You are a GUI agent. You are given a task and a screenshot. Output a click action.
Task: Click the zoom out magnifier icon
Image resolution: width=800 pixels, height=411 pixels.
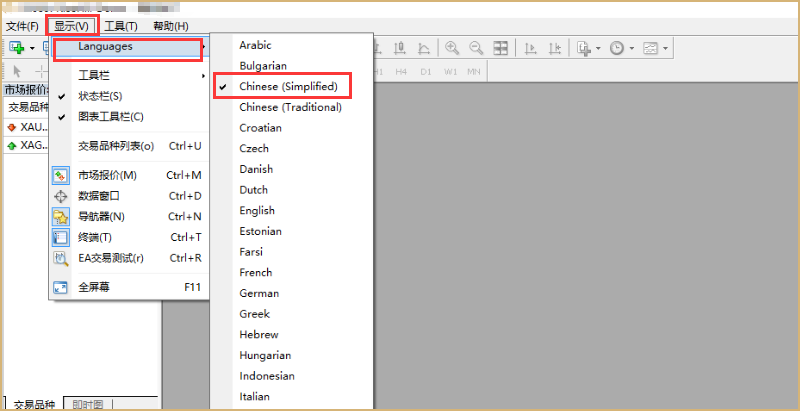476,48
